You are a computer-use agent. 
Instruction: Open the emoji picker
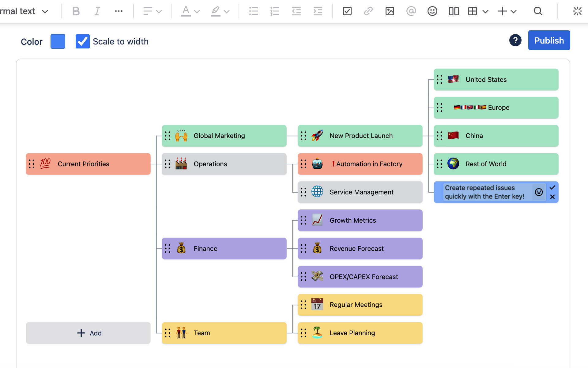pyautogui.click(x=432, y=11)
